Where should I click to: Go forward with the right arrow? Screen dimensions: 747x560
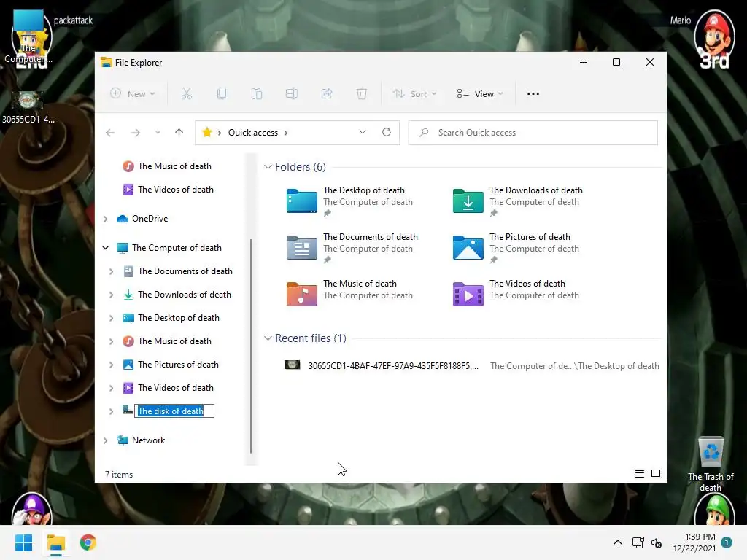point(136,133)
